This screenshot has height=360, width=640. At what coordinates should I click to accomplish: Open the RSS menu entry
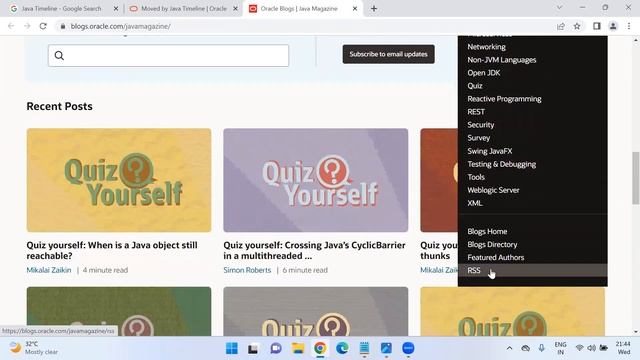(532, 270)
